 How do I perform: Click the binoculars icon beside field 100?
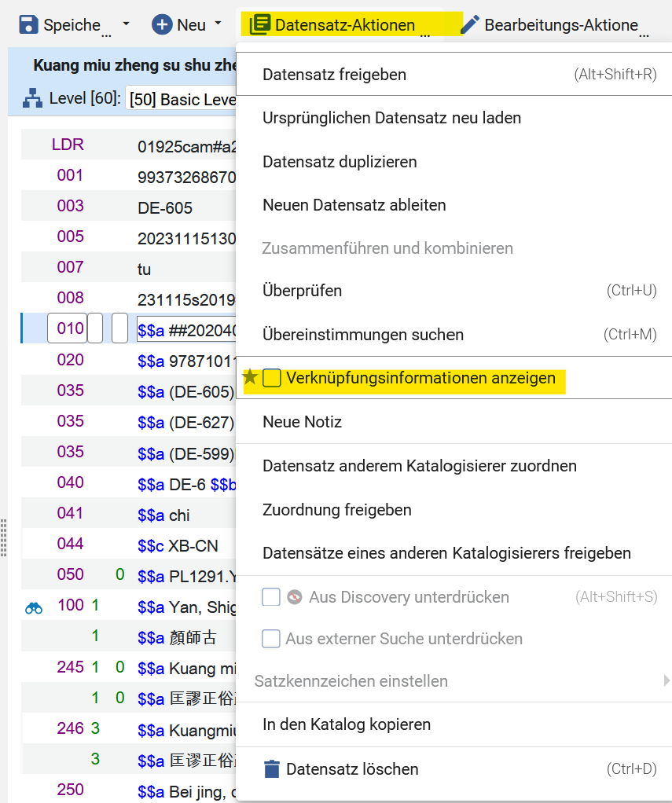point(34,607)
